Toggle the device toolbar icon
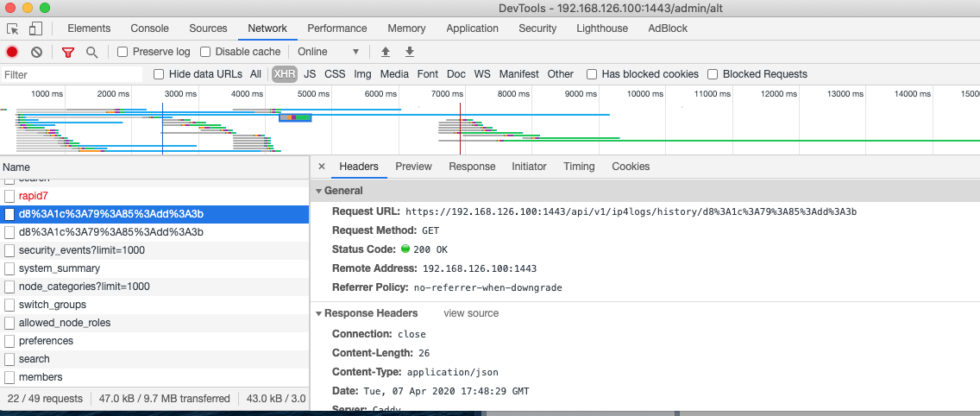This screenshot has width=980, height=416. point(35,28)
